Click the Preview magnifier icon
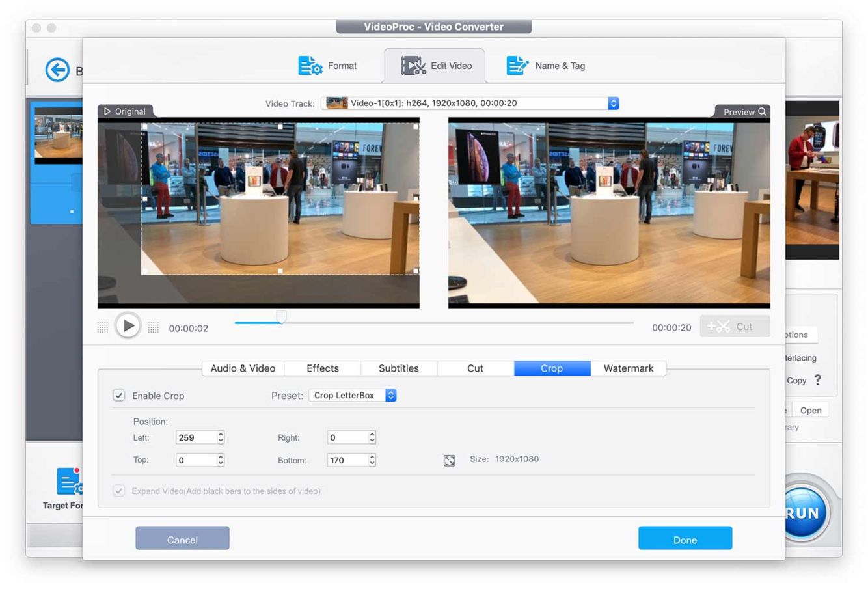This screenshot has width=868, height=589. [x=762, y=112]
